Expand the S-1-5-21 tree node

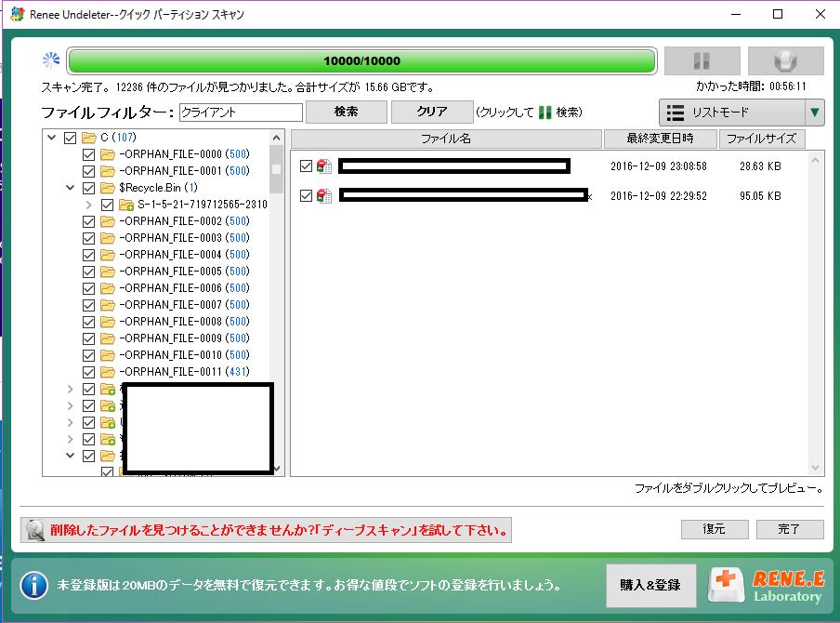coord(89,205)
